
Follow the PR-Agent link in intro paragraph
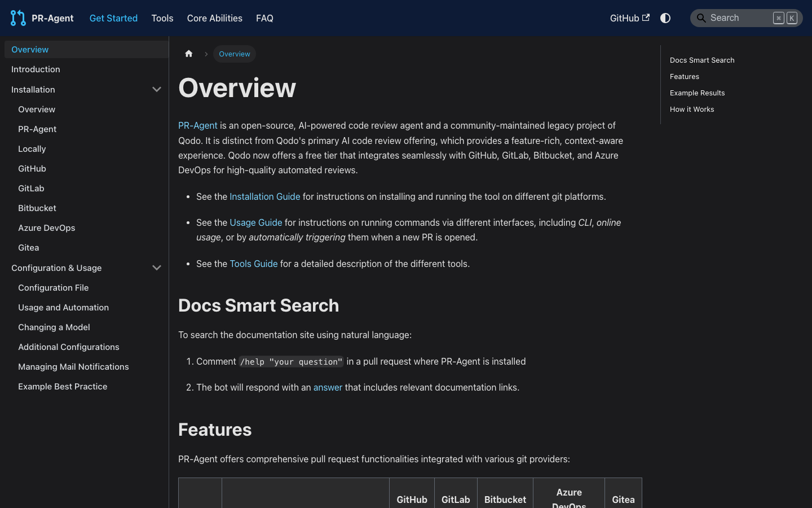click(x=198, y=125)
